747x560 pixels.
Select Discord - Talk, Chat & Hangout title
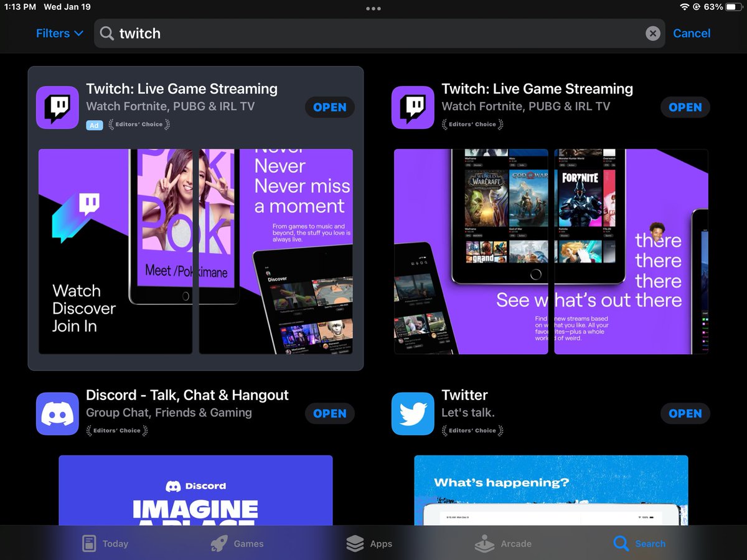[187, 395]
